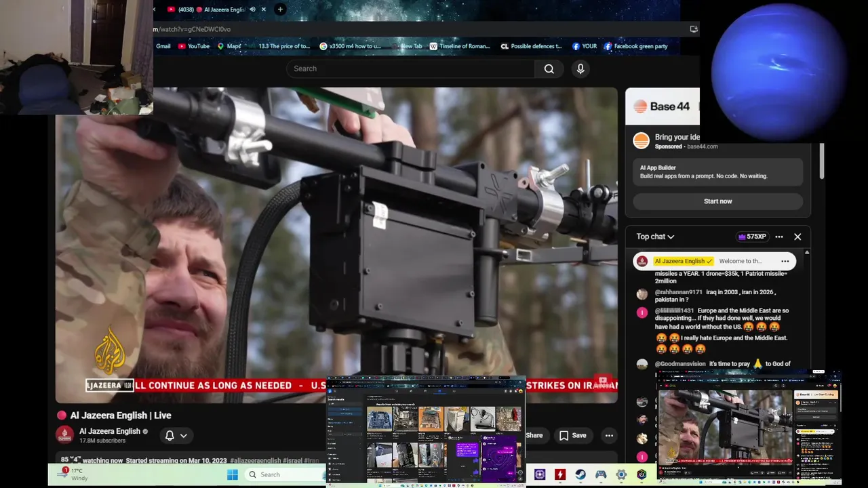Open the Steam taskbar icon
Viewport: 868px width, 488px height.
[x=580, y=474]
